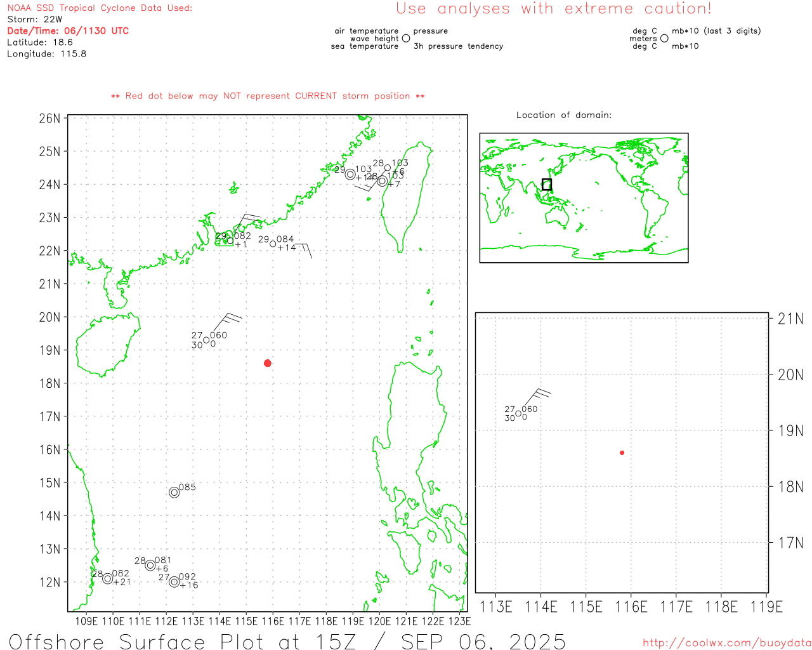Click the legend circle beside 'meters'
812x650 pixels.
664,38
